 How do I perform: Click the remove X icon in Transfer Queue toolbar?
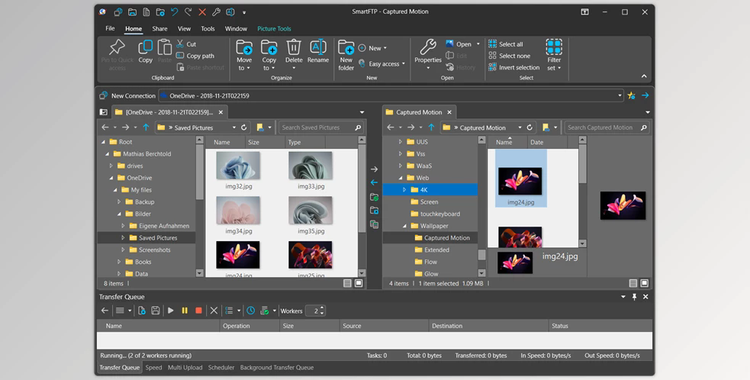pyautogui.click(x=214, y=311)
